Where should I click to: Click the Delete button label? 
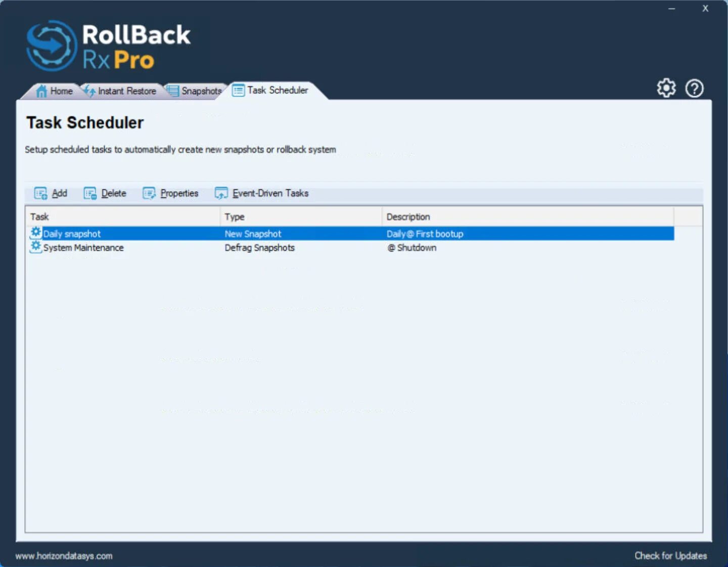tap(114, 193)
